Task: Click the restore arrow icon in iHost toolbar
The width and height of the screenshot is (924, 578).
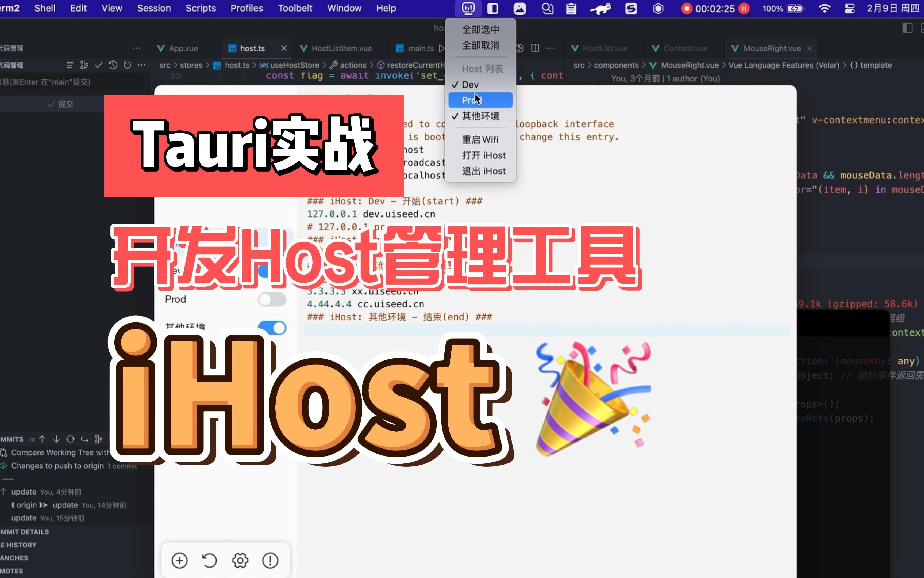Action: (x=209, y=560)
